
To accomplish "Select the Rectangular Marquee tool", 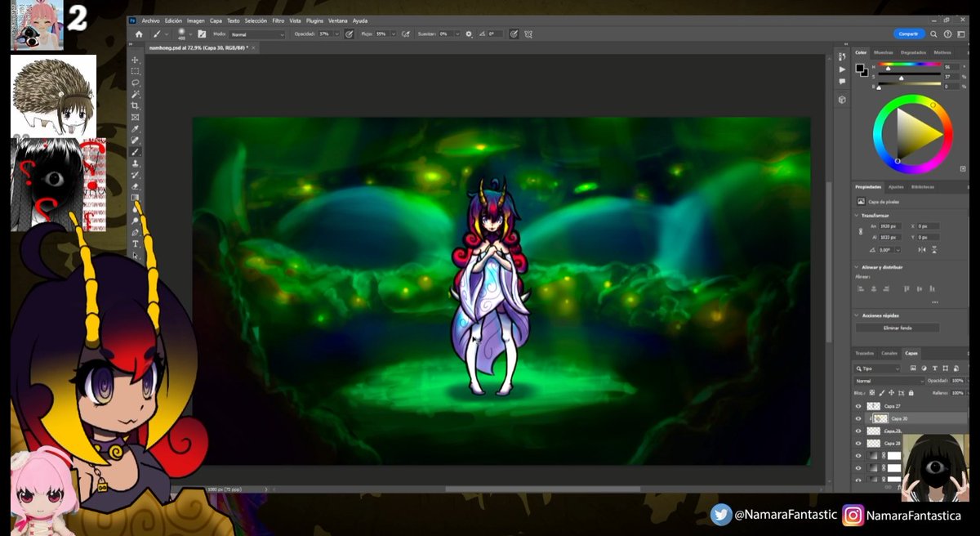I will tap(135, 71).
